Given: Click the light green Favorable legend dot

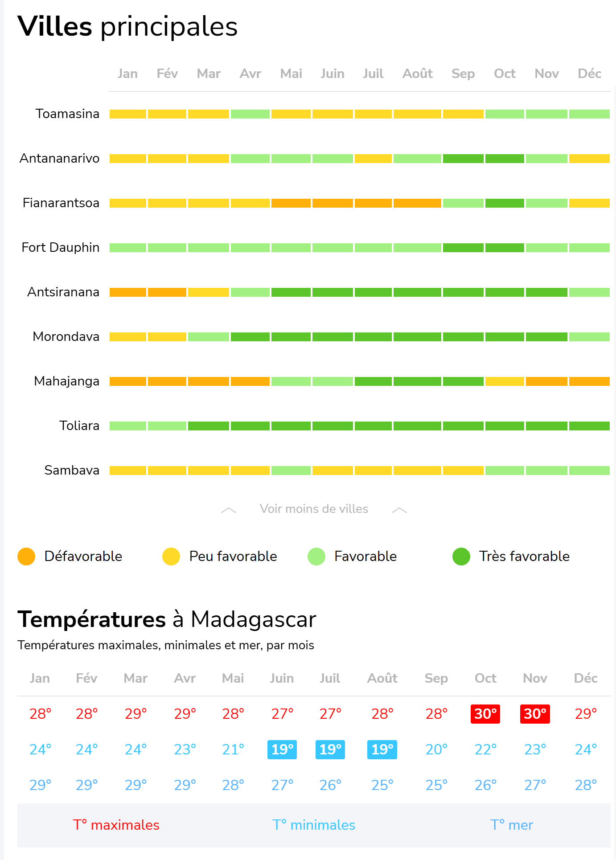Looking at the screenshot, I should [316, 557].
